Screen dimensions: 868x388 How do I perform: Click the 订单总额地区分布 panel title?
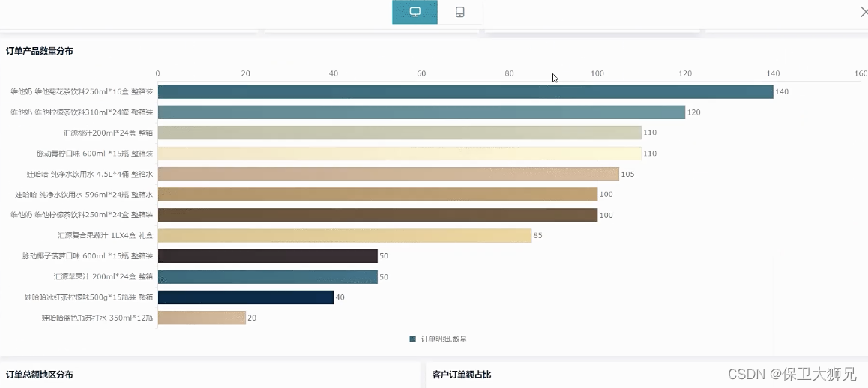point(39,375)
